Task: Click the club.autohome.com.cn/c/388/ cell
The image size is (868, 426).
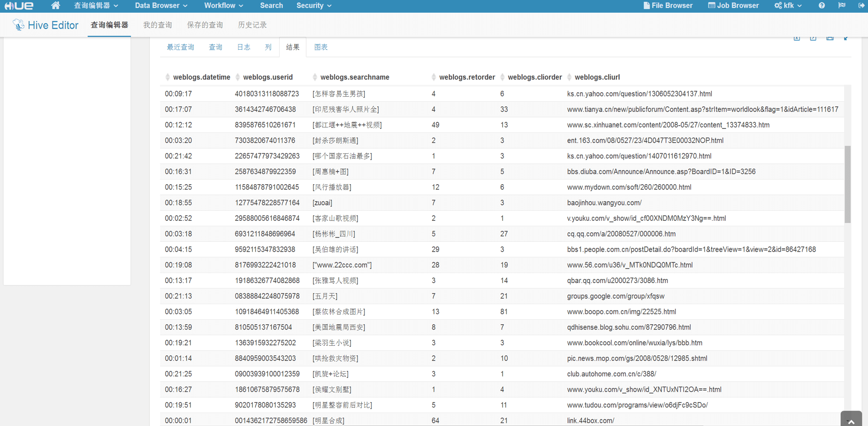Action: 611,374
